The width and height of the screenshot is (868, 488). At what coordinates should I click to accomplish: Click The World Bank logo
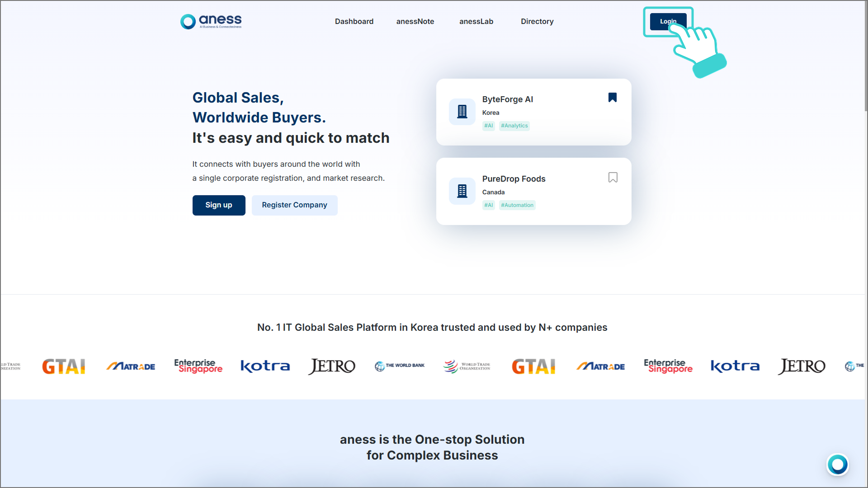[x=400, y=366]
